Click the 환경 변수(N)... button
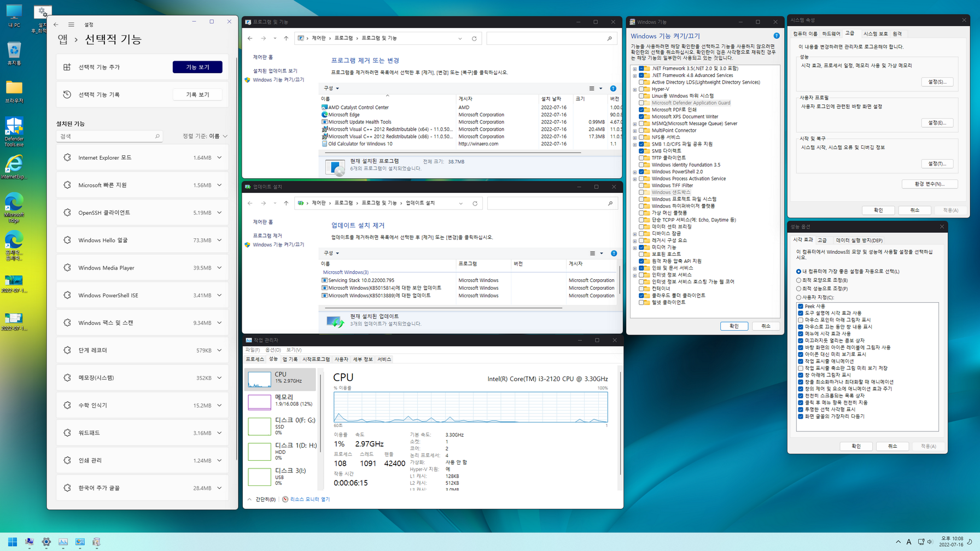Screen dimensions: 980x551 pos(930,184)
